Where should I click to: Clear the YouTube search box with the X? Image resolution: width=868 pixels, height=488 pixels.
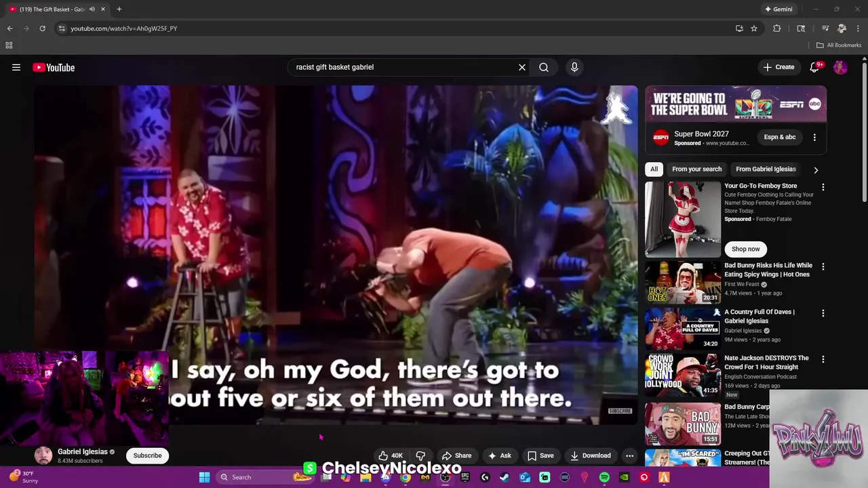coord(522,67)
